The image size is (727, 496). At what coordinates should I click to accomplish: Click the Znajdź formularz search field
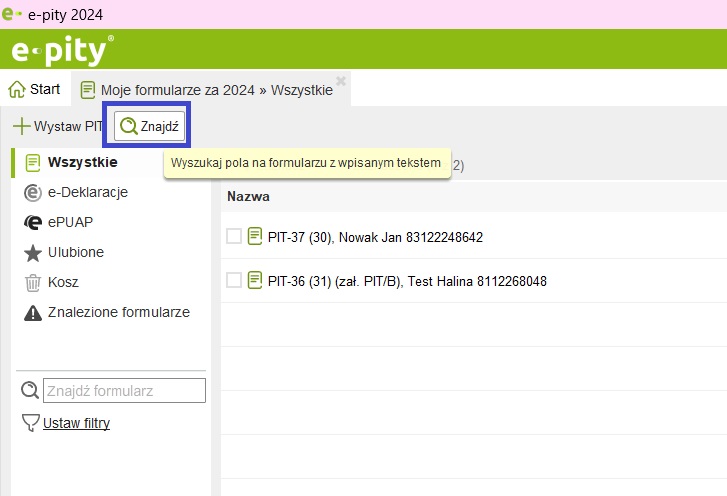pyautogui.click(x=124, y=391)
